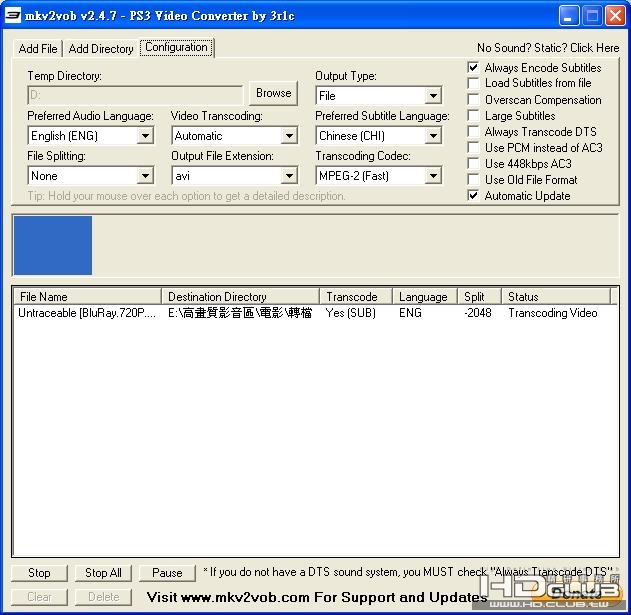
Task: Click the Transcoding Video status cell
Action: pyautogui.click(x=553, y=313)
